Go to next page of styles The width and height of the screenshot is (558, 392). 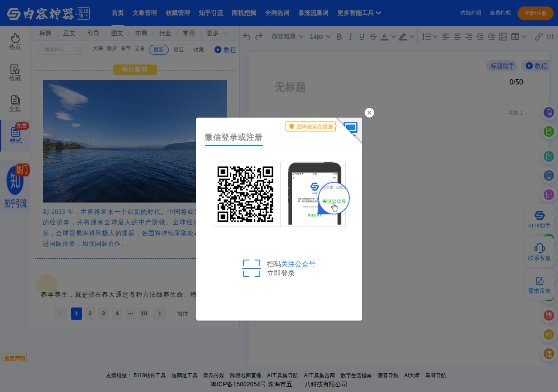tap(160, 313)
